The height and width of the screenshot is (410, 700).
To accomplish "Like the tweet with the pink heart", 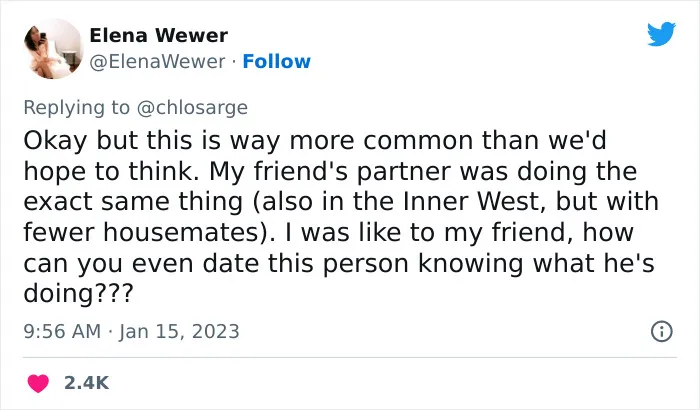I will point(38,383).
